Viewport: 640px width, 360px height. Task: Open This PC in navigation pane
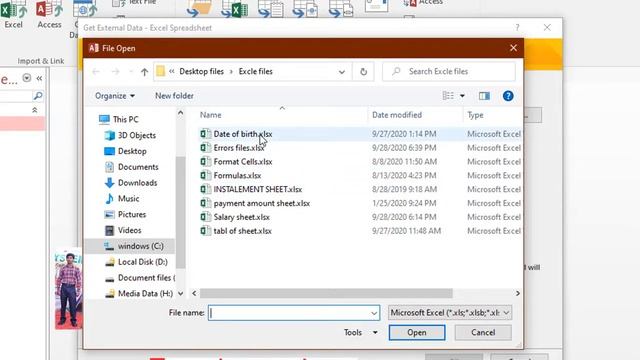118,119
